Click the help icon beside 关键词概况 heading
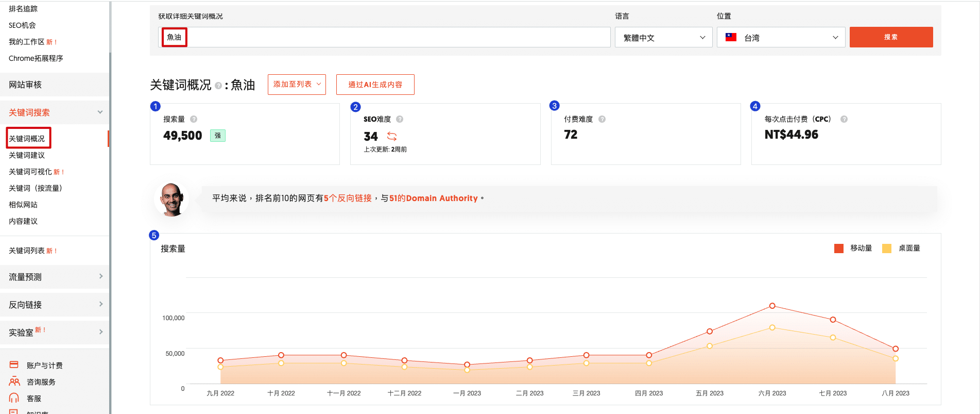This screenshot has width=980, height=414. coord(218,86)
